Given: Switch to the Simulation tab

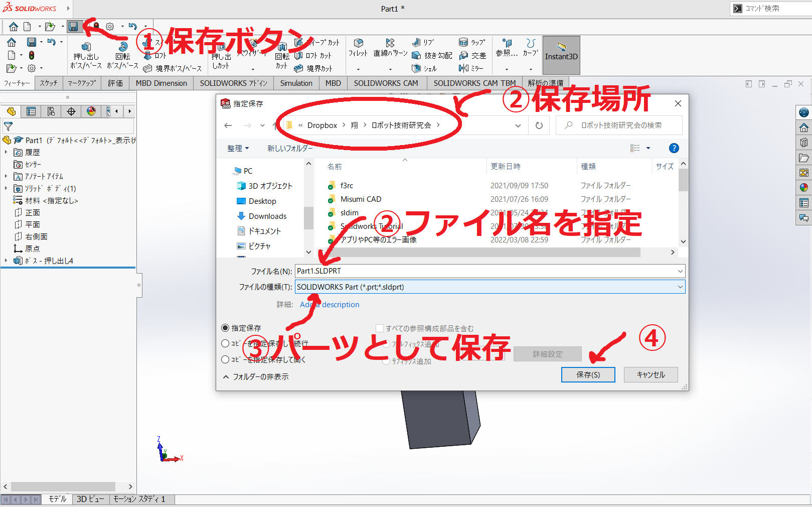Looking at the screenshot, I should 296,83.
